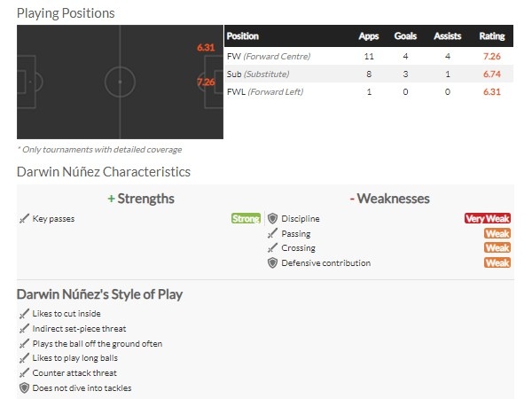The height and width of the screenshot is (399, 532).
Task: Select the FW Forward Centre row
Action: (x=369, y=57)
